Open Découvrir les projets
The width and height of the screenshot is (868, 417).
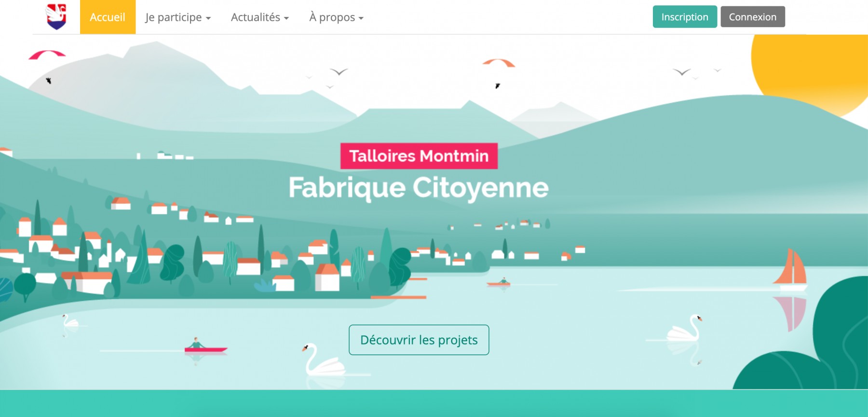419,340
